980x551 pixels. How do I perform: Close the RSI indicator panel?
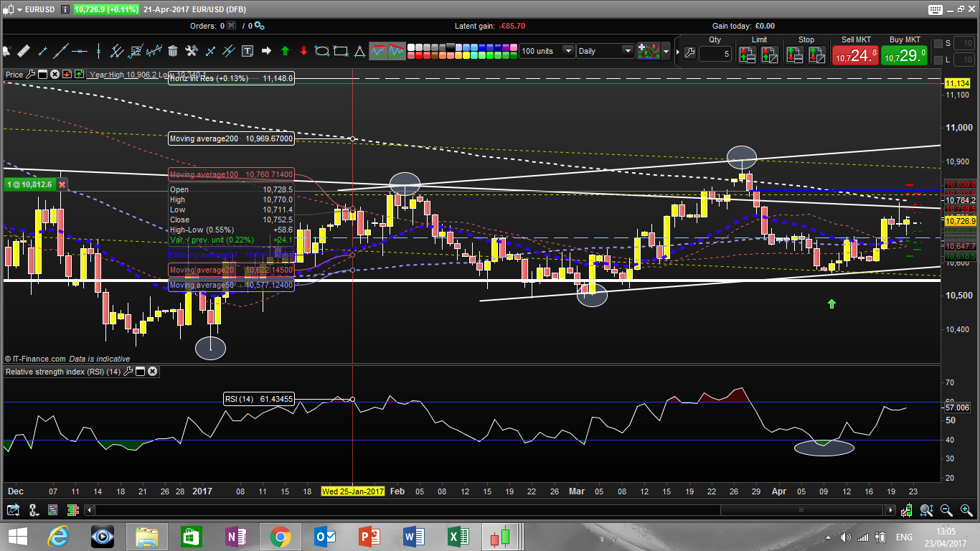click(153, 372)
